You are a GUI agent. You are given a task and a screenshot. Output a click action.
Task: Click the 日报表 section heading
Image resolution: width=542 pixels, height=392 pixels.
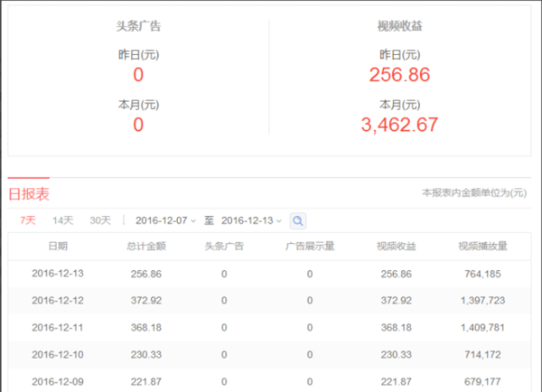(x=29, y=194)
